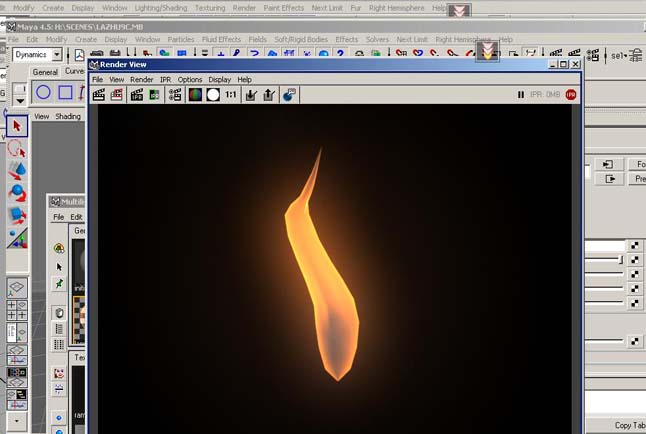Click input connection arrow button in right panel

click(608, 164)
